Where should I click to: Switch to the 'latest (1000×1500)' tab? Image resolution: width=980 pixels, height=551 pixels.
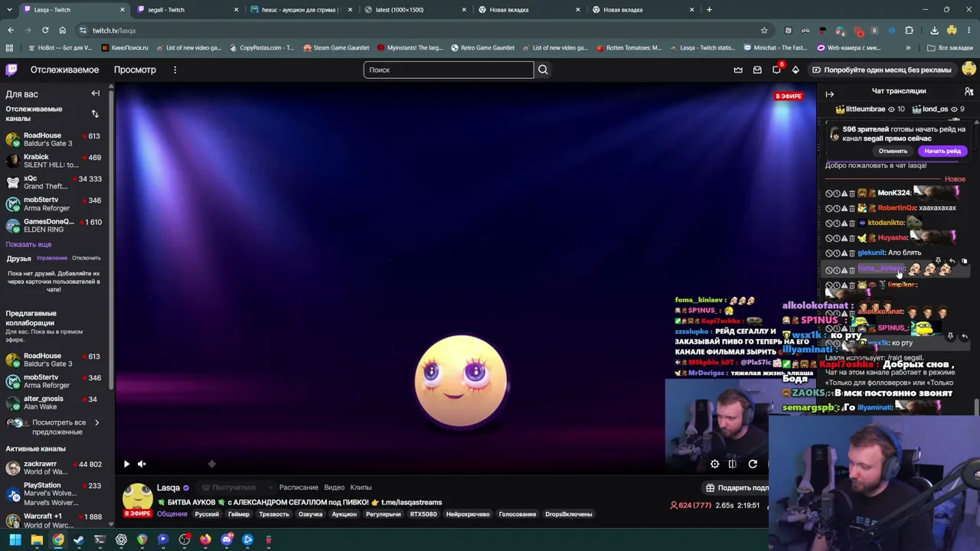[416, 10]
